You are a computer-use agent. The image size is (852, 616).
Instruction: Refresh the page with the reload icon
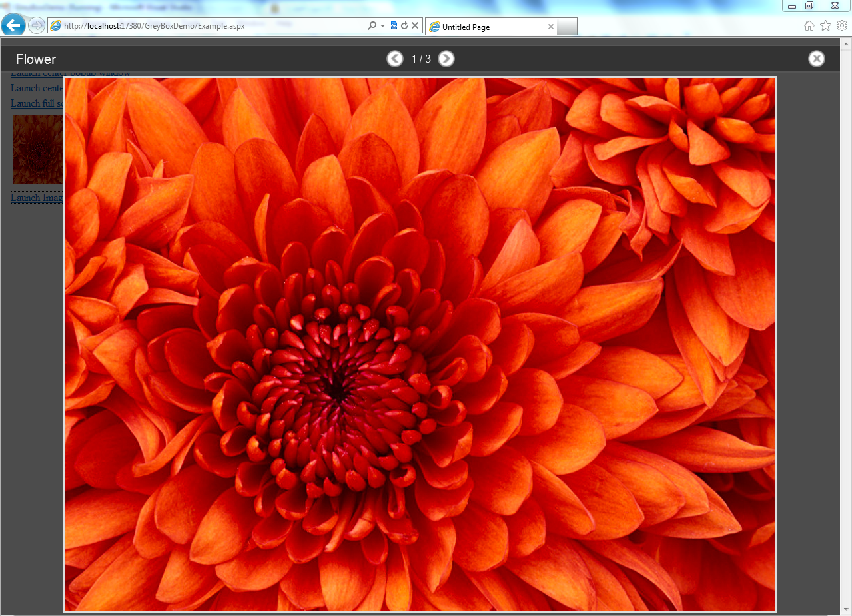point(404,26)
